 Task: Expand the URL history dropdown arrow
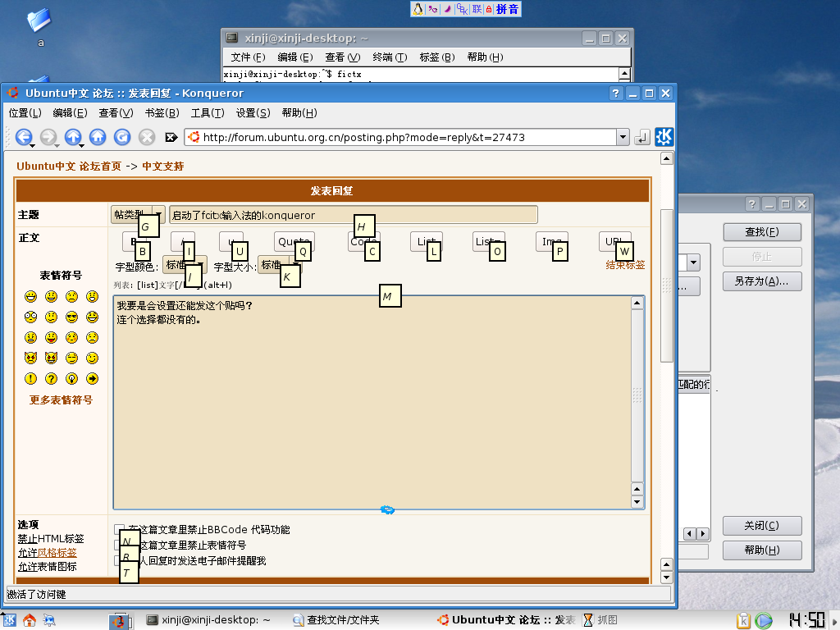[623, 137]
